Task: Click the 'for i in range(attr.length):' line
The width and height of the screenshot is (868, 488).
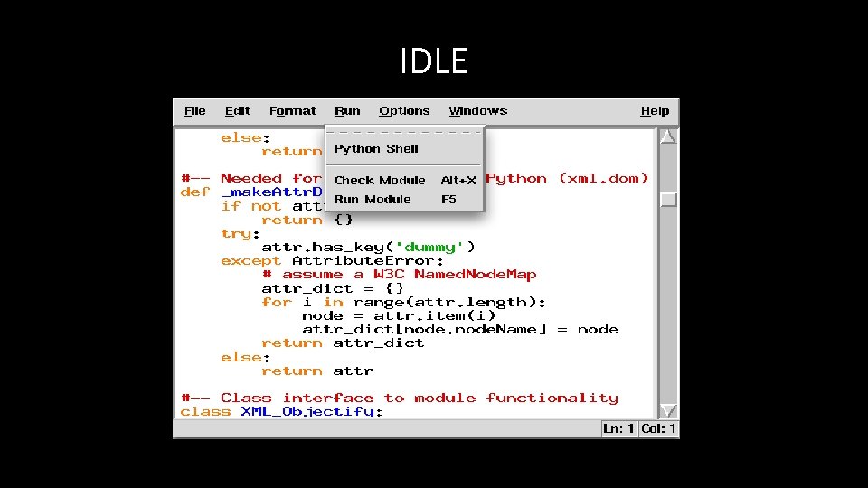Action: 403,302
